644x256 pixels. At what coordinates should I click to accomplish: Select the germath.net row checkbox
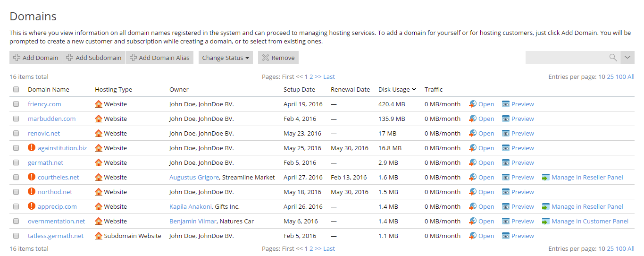16,163
